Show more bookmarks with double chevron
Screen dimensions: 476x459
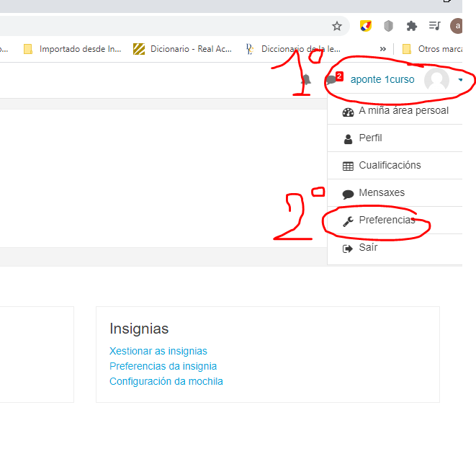(384, 49)
